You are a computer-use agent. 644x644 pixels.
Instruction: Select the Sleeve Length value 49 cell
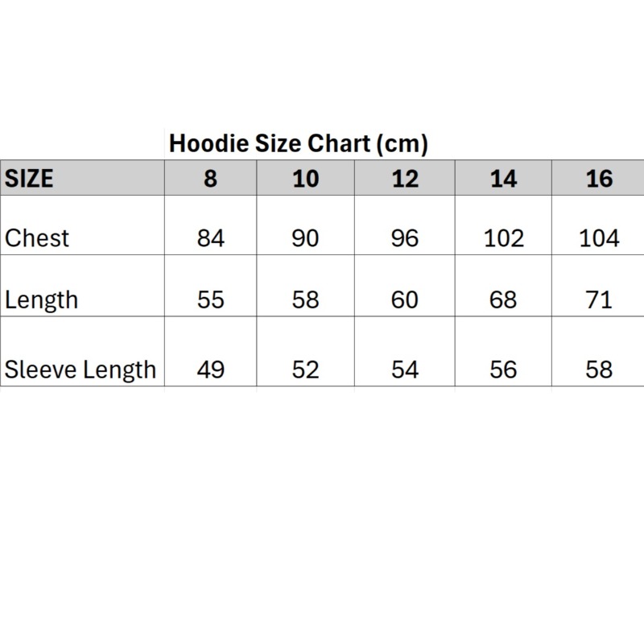pos(211,352)
